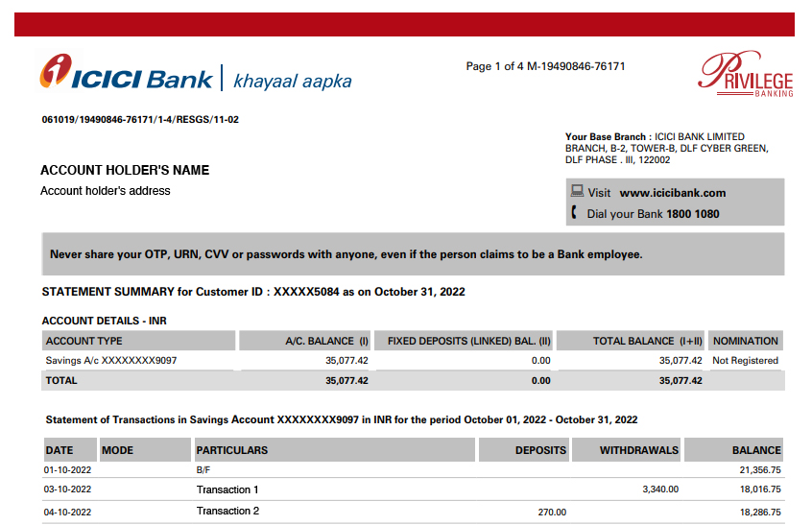Click TOTAL BALANCE (I+II) column header
Image resolution: width=812 pixels, height=525 pixels.
(631, 341)
